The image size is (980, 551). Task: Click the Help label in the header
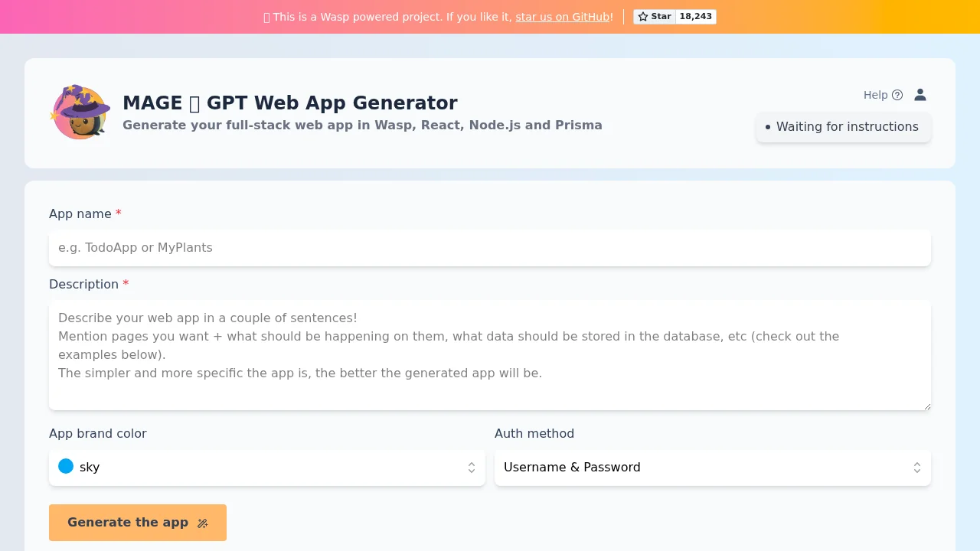(x=875, y=95)
